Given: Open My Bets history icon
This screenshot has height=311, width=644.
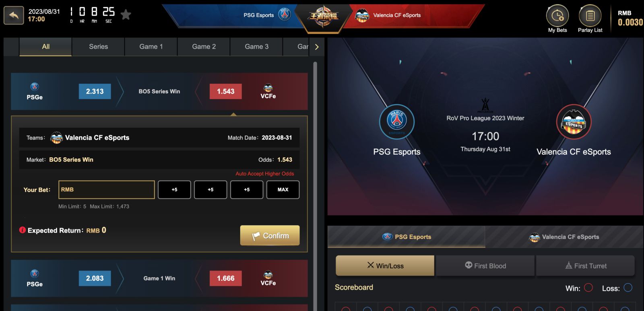Looking at the screenshot, I should click(x=557, y=16).
